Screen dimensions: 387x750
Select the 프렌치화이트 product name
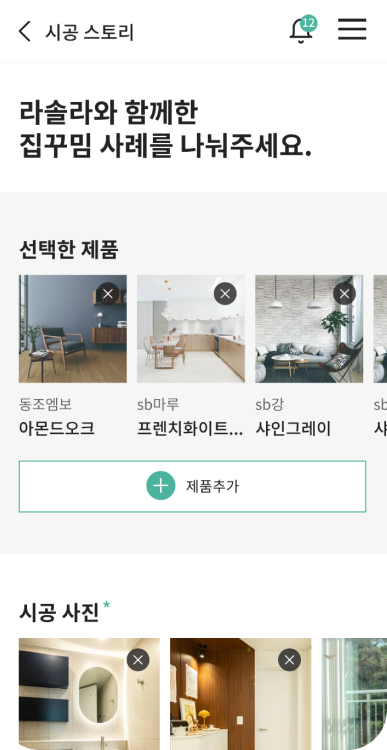190,429
